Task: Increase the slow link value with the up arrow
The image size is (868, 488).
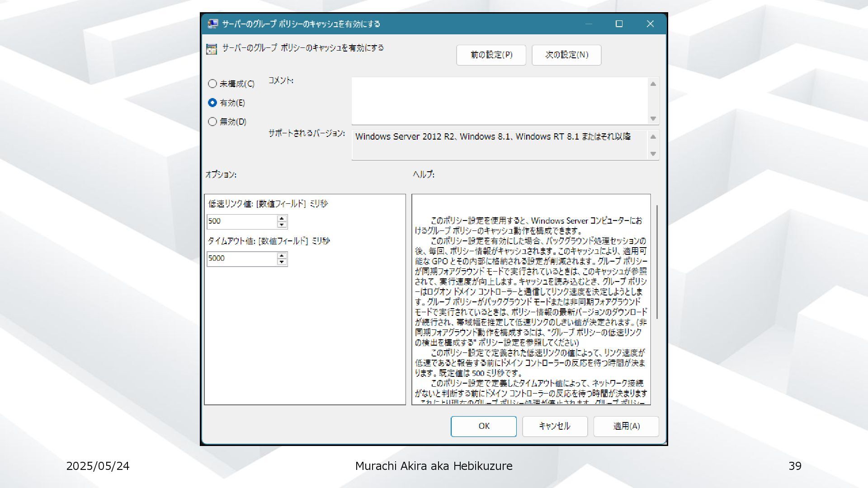Action: (282, 218)
